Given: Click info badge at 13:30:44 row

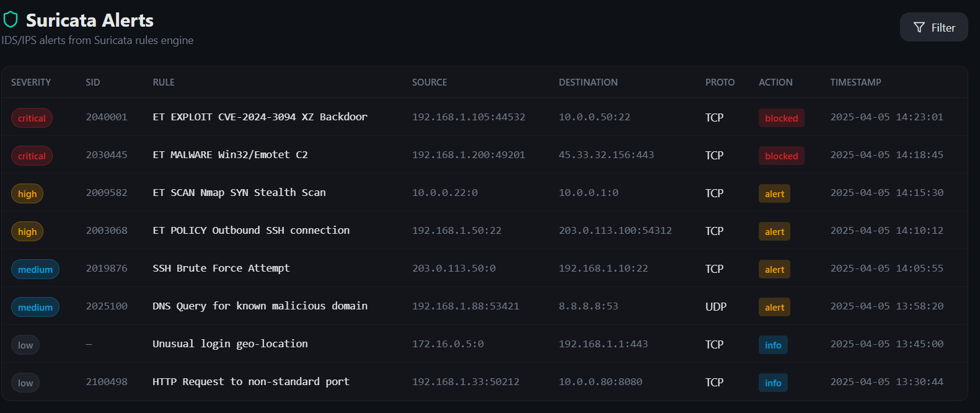Looking at the screenshot, I should (773, 383).
